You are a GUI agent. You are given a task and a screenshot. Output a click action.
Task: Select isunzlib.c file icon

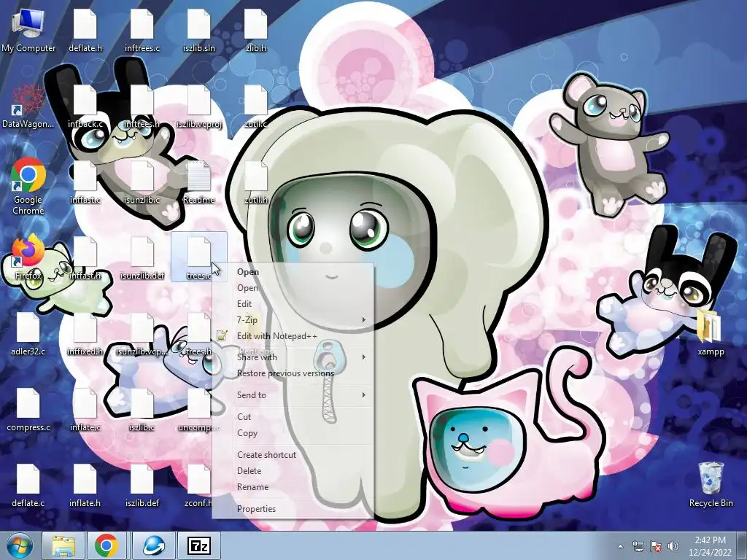click(142, 182)
